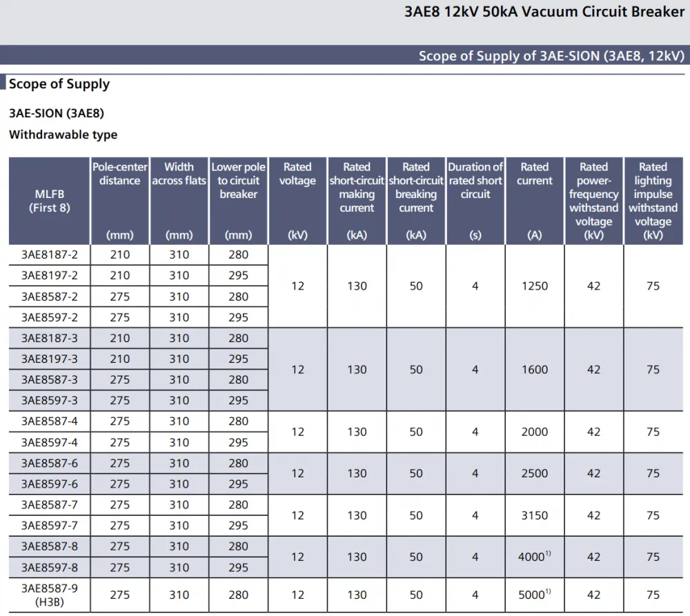Select the '3AE8187-2' MLFB cell
690x616 pixels.
pyautogui.click(x=49, y=255)
